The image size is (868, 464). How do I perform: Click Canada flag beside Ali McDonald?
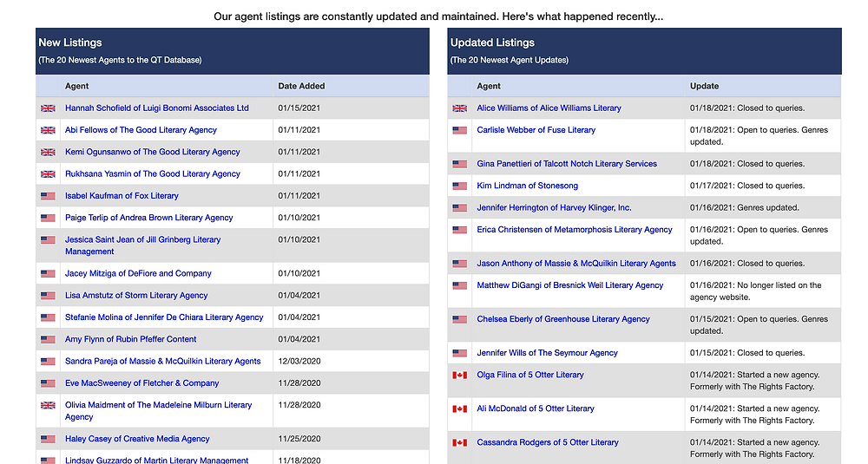click(x=459, y=409)
